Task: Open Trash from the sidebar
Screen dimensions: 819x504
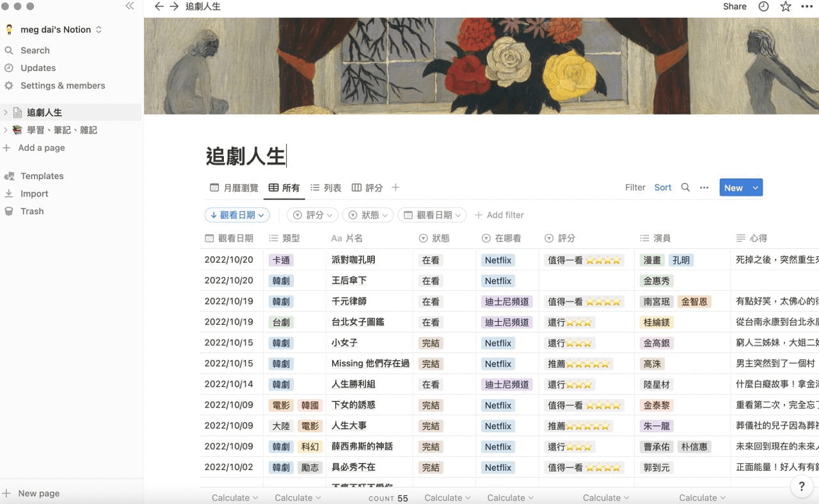Action: click(x=32, y=211)
